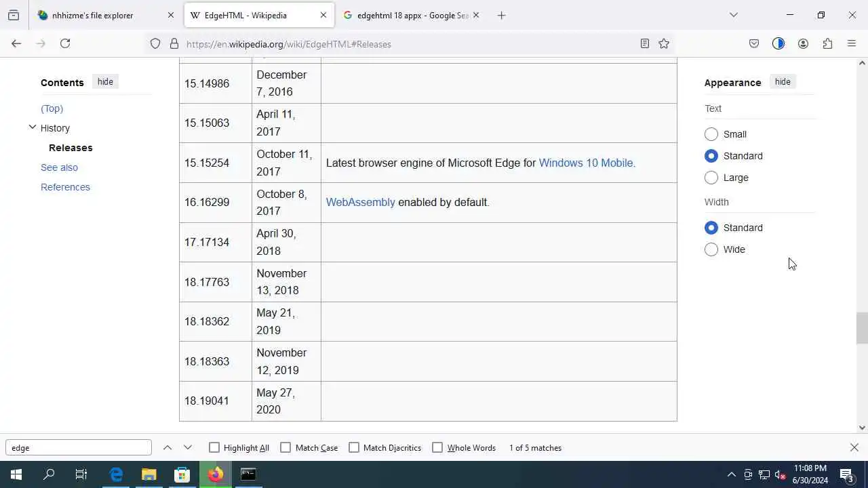Viewport: 868px width, 488px height.
Task: Go to Releases in Contents
Action: [71, 148]
